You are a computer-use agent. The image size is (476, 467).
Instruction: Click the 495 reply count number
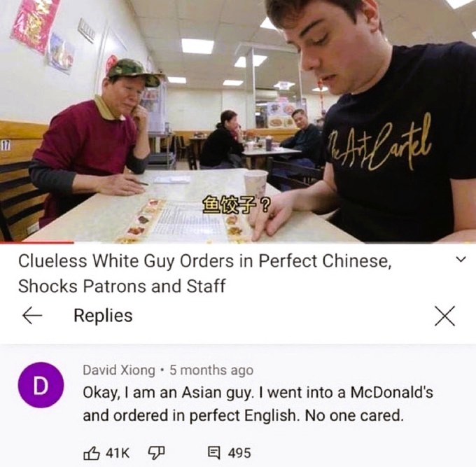[x=239, y=453]
